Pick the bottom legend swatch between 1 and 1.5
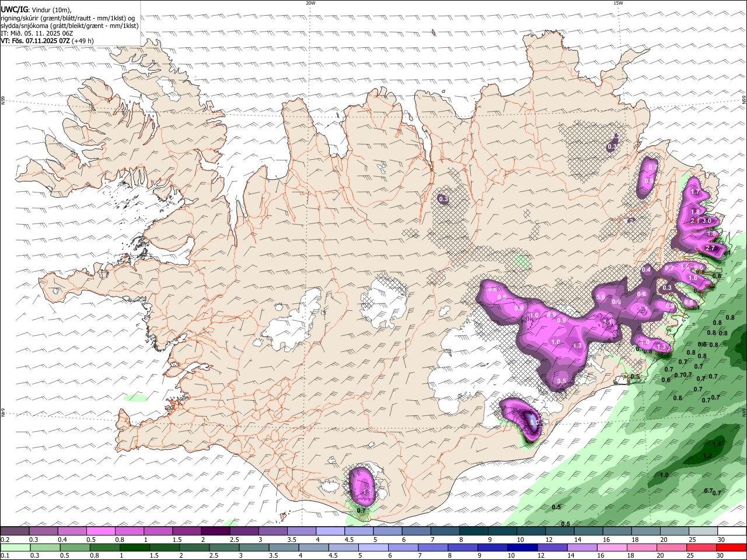This screenshot has height=560, width=747. coord(134,547)
